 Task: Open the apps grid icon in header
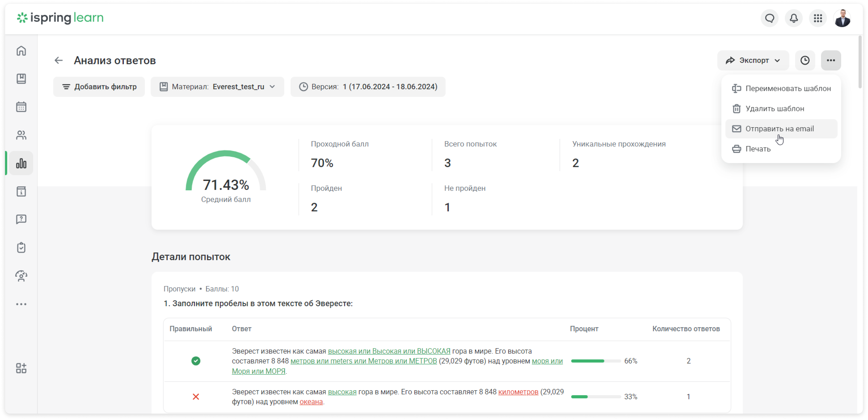point(818,18)
